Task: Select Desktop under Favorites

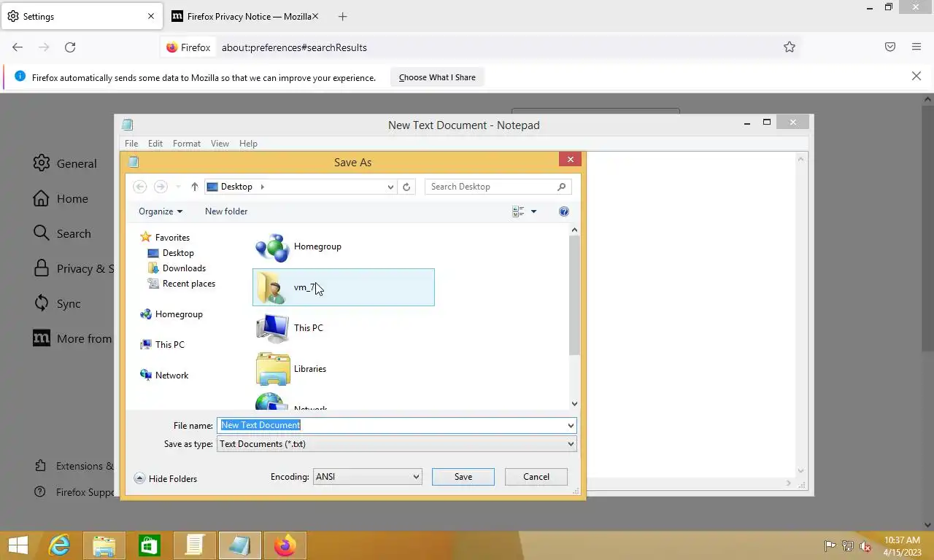Action: tap(171, 253)
